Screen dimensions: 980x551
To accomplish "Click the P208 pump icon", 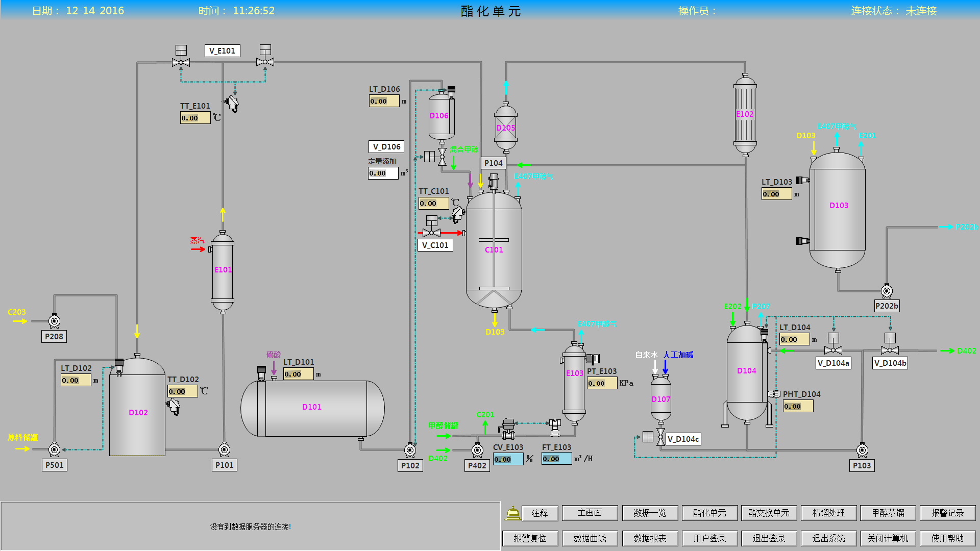I will (x=54, y=321).
